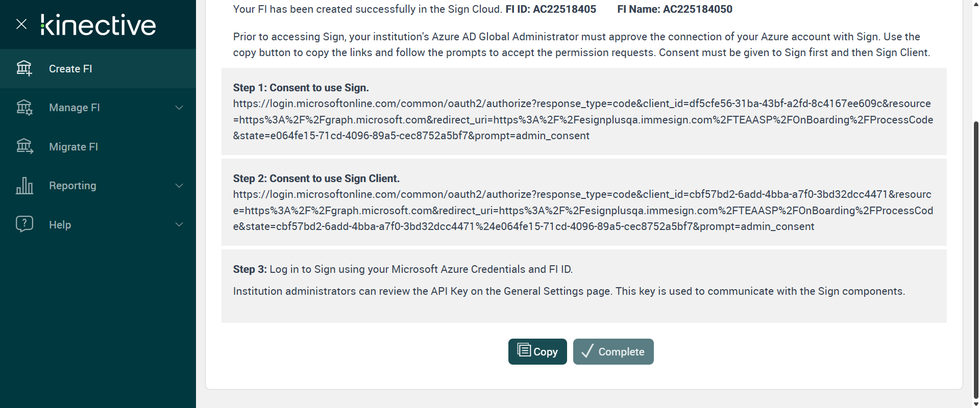The height and width of the screenshot is (408, 980).
Task: Open the Manage FI menu label
Action: (75, 108)
